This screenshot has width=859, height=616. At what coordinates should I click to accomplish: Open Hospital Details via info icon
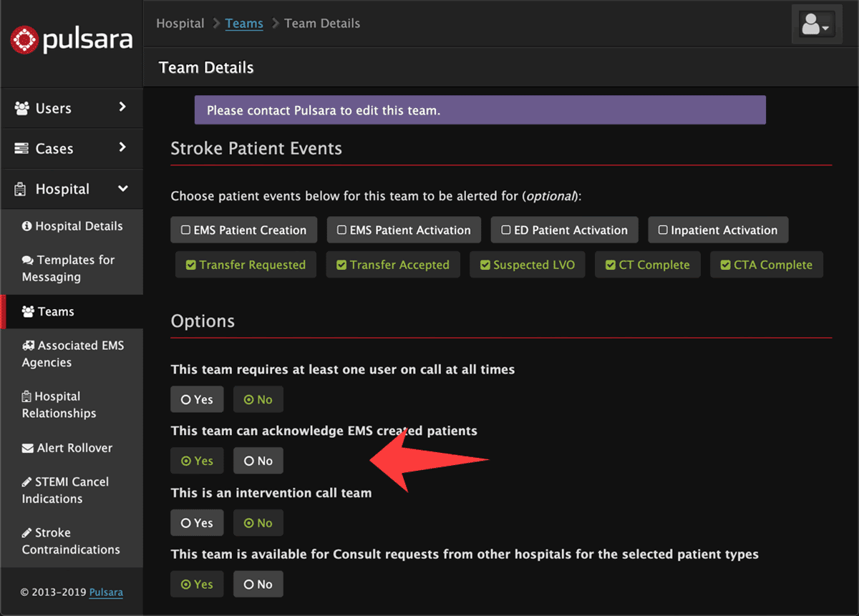click(27, 226)
